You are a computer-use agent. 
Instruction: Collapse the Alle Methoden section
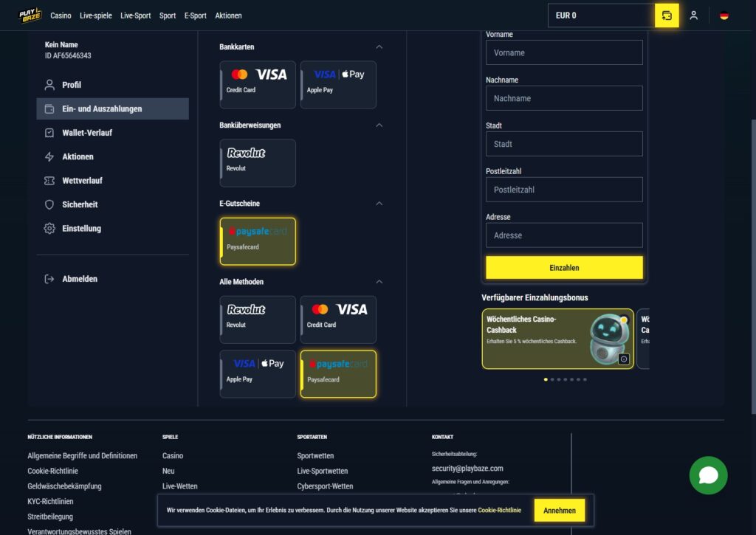click(379, 281)
